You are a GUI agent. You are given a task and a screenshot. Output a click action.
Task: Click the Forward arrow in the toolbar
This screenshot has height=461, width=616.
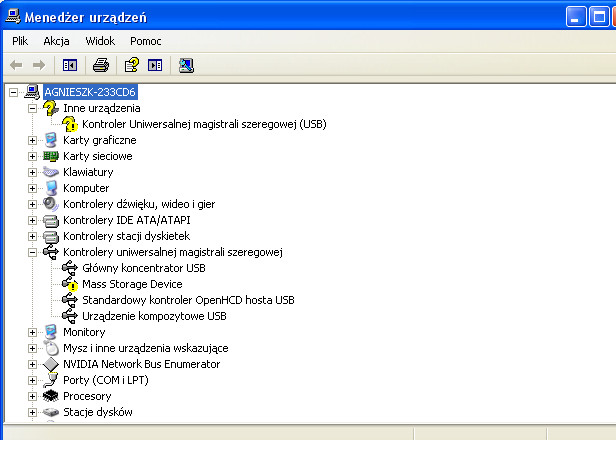[38, 65]
